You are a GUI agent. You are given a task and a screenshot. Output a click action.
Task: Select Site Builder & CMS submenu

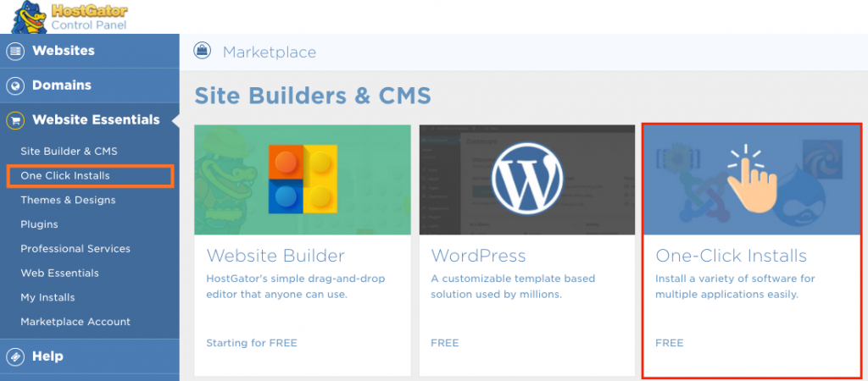(69, 151)
